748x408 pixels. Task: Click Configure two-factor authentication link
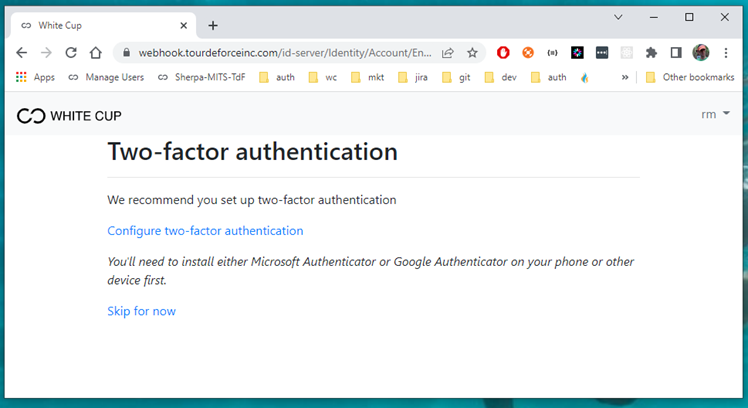[x=205, y=230]
